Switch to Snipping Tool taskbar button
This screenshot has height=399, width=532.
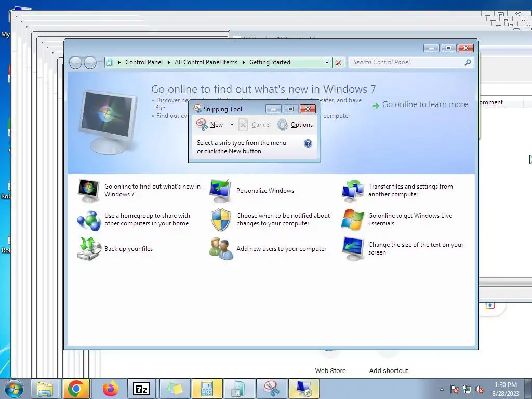(272, 389)
